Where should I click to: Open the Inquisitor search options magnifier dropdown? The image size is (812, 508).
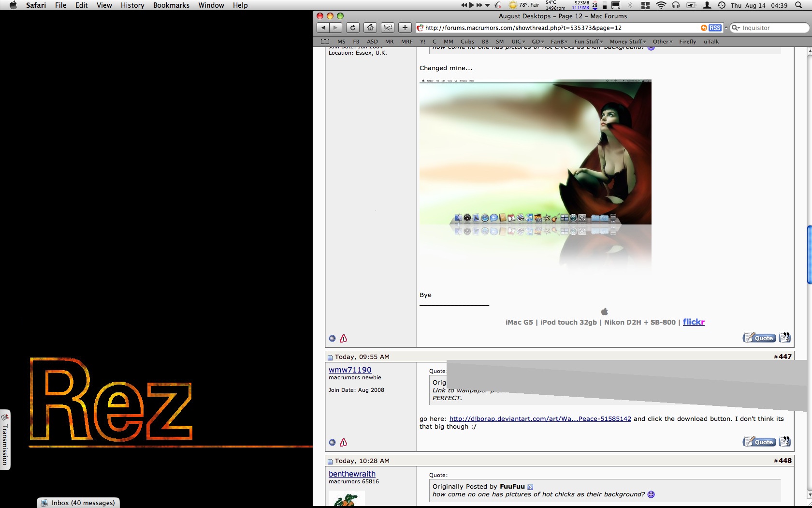pos(736,28)
